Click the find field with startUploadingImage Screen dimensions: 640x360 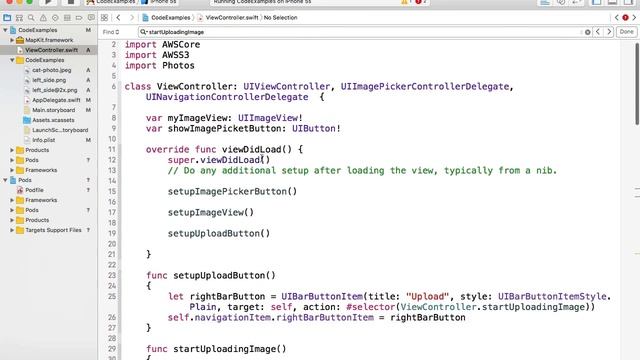click(x=363, y=32)
